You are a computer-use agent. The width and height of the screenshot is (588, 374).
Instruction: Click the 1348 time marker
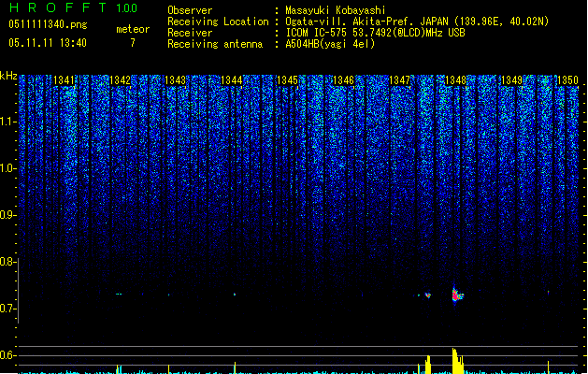455,80
